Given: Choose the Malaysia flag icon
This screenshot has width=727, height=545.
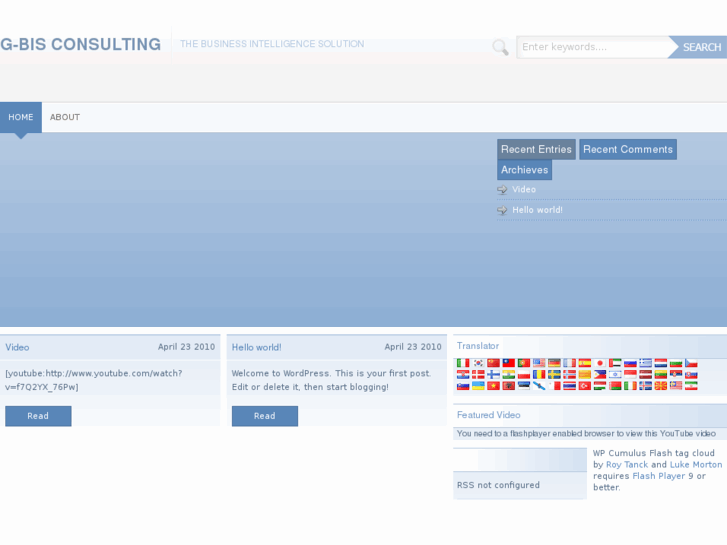Looking at the screenshot, I should [676, 385].
